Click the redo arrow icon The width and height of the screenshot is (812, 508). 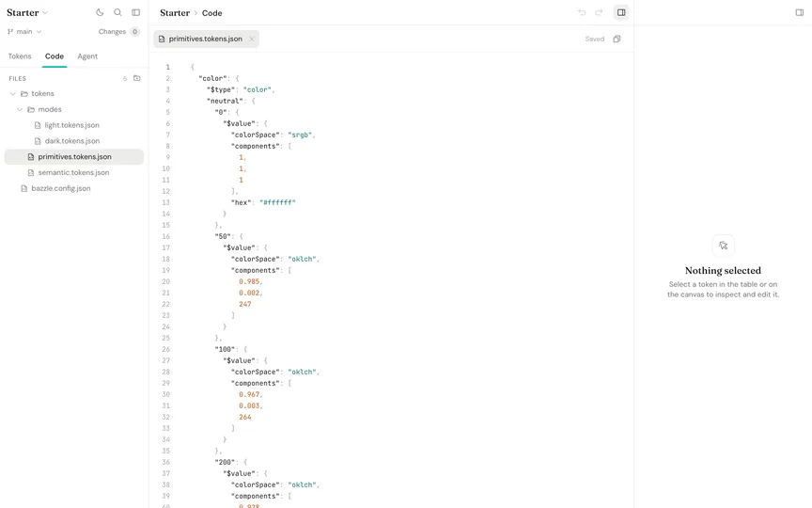pos(599,12)
